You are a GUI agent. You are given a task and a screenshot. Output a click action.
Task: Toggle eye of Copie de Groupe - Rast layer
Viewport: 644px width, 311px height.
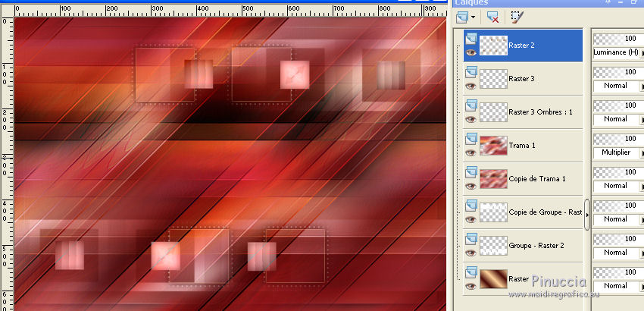click(471, 219)
